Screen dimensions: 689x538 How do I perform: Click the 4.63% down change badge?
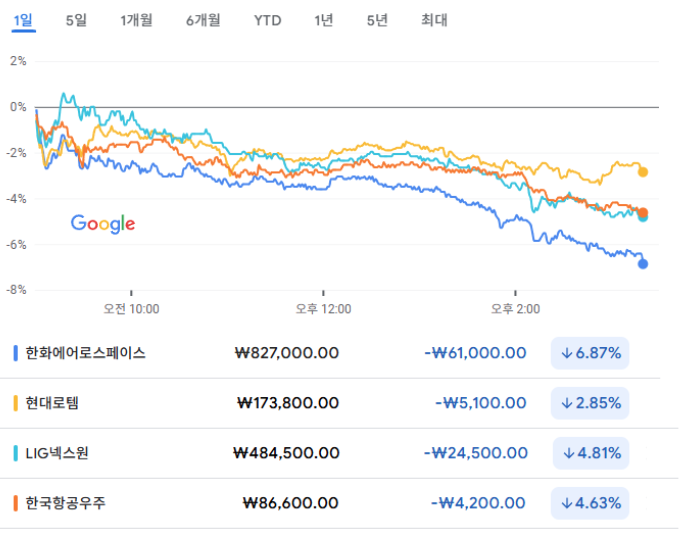(590, 503)
